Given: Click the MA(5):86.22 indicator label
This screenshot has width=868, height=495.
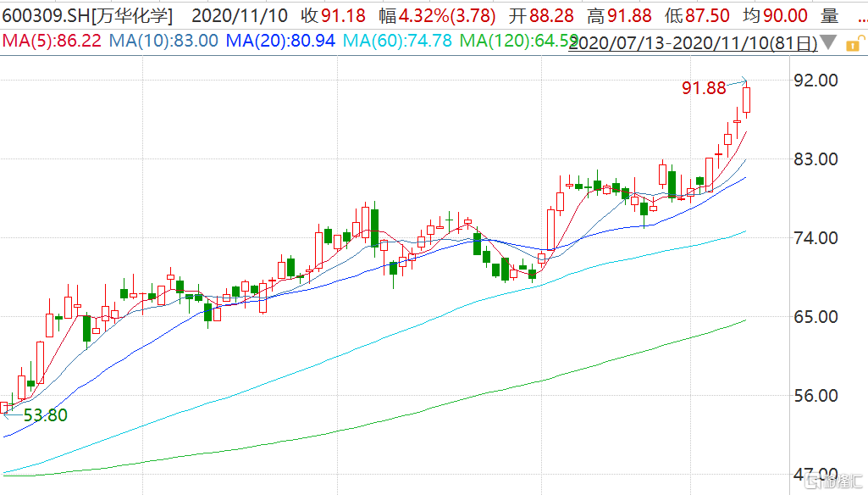Looking at the screenshot, I should pyautogui.click(x=52, y=41).
